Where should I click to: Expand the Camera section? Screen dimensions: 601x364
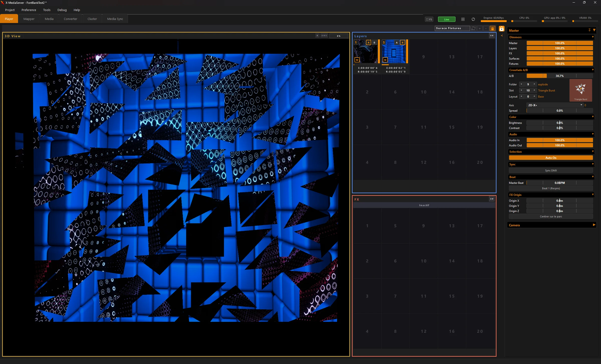[x=594, y=225]
